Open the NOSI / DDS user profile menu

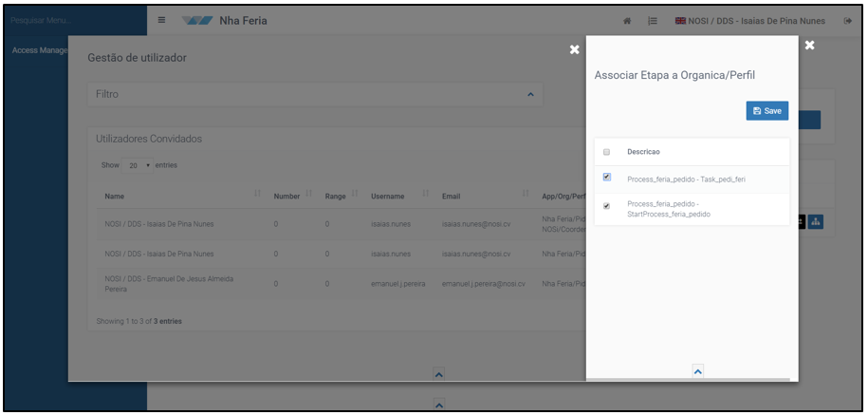pyautogui.click(x=750, y=21)
